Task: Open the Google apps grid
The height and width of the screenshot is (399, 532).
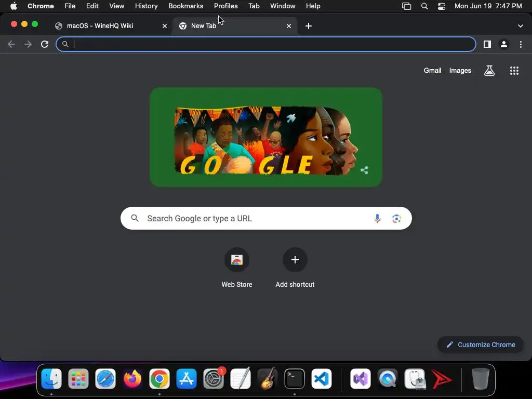Action: (514, 71)
